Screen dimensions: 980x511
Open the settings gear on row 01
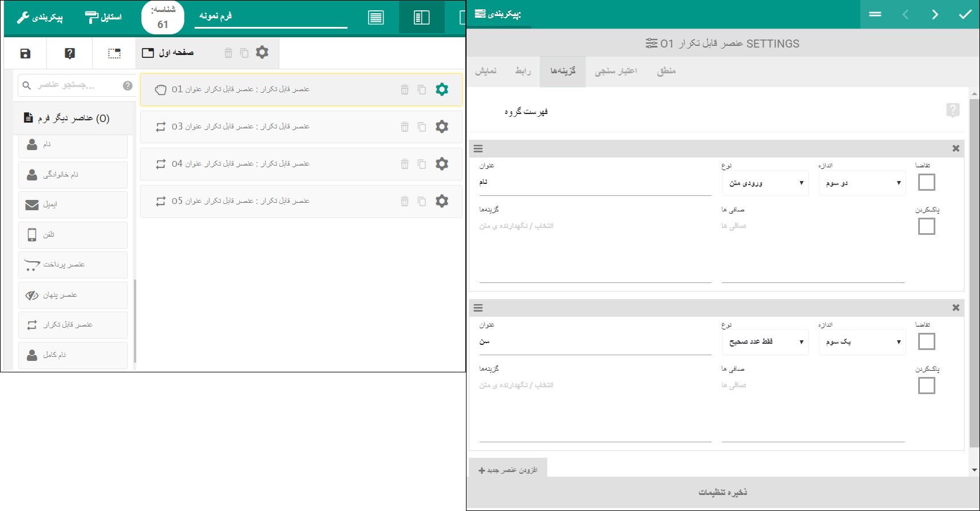point(442,89)
